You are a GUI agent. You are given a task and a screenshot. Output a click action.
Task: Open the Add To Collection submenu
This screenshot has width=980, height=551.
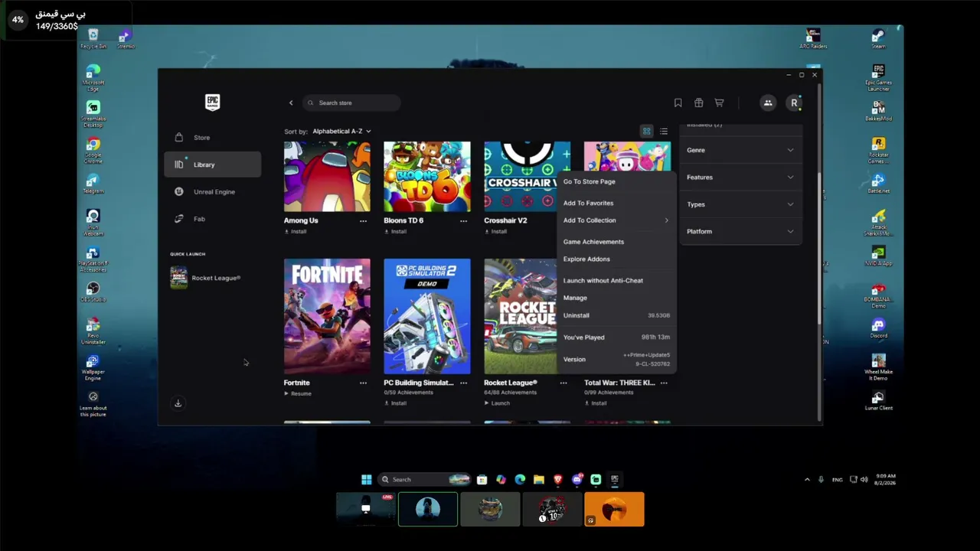coord(616,220)
